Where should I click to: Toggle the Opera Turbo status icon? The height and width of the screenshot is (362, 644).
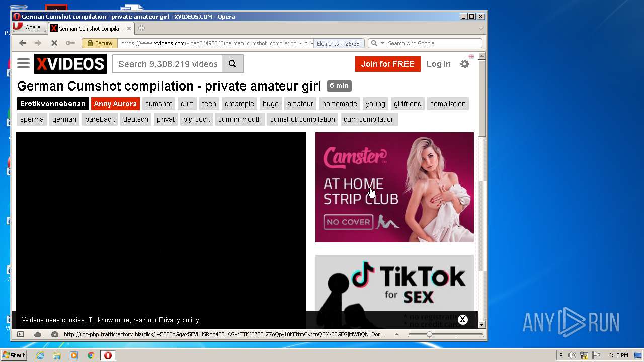55,334
